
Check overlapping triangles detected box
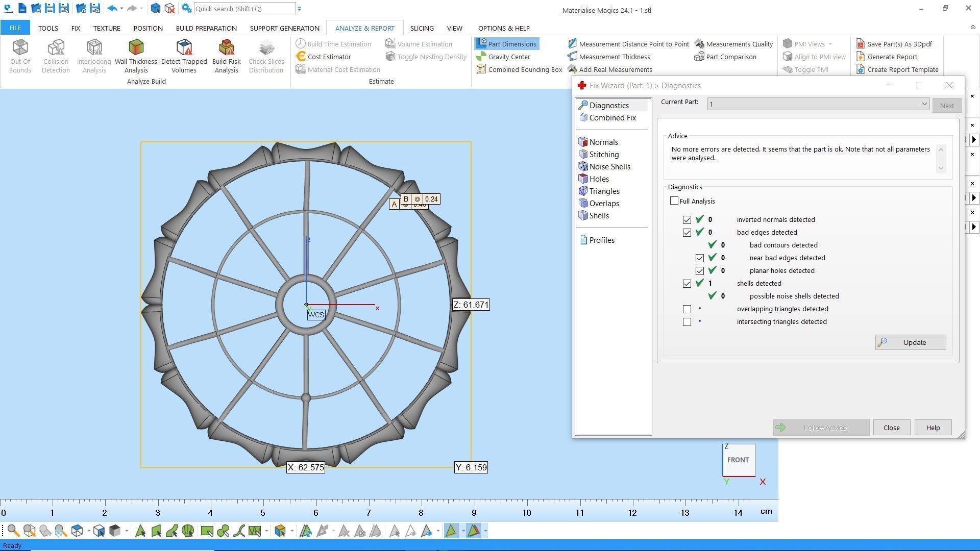point(687,309)
